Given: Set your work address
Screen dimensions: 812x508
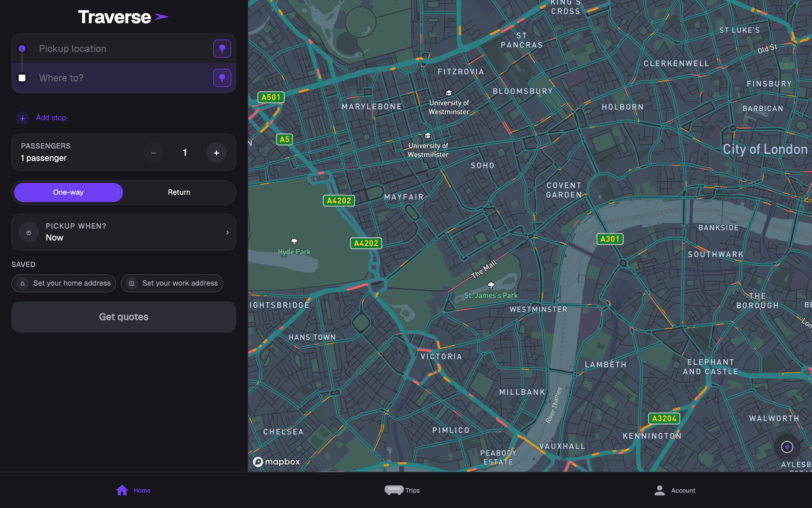Looking at the screenshot, I should point(172,283).
